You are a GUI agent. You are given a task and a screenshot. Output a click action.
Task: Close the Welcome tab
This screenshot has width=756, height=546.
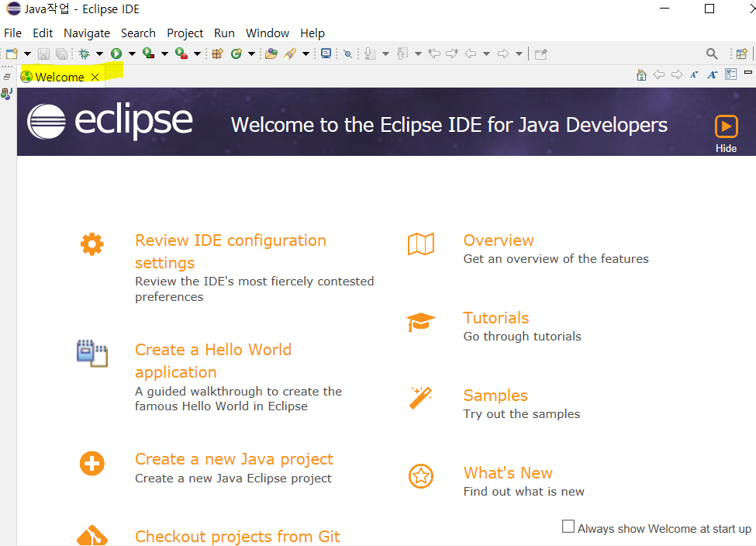point(95,77)
